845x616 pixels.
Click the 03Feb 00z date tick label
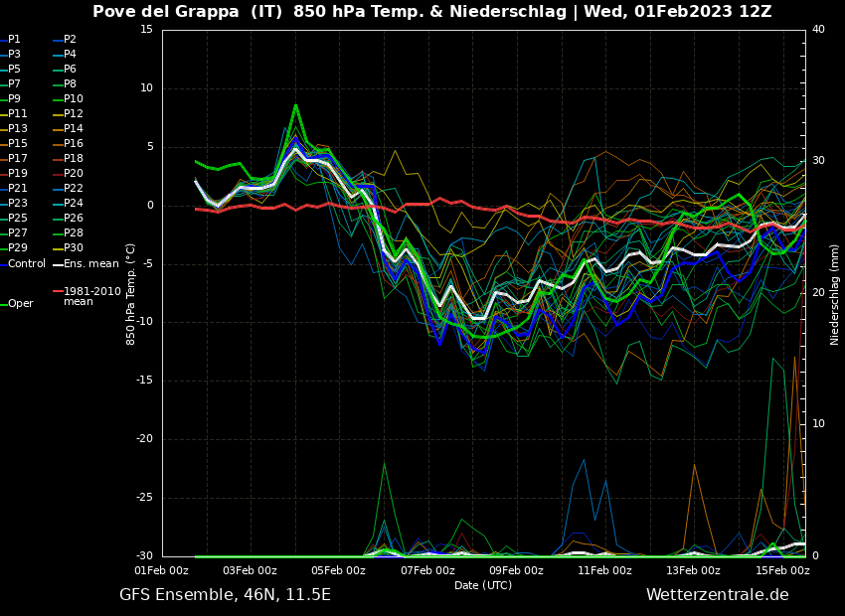pyautogui.click(x=251, y=570)
